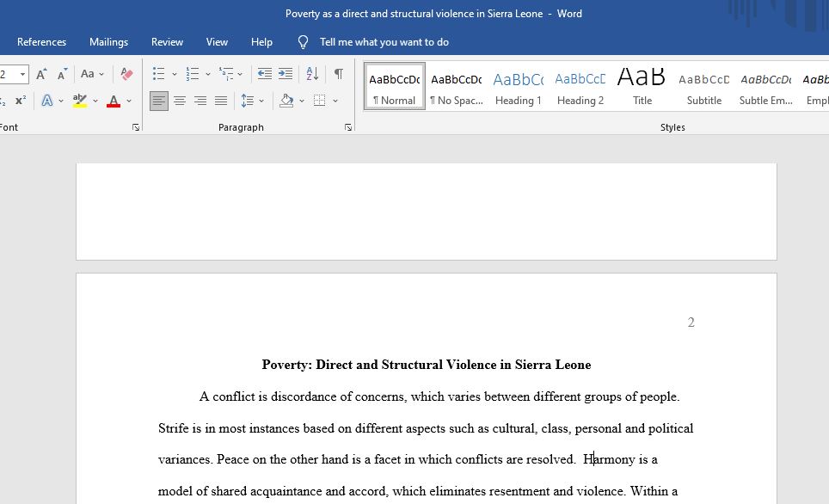Open the borders dropdown arrow
829x504 pixels.
(335, 101)
